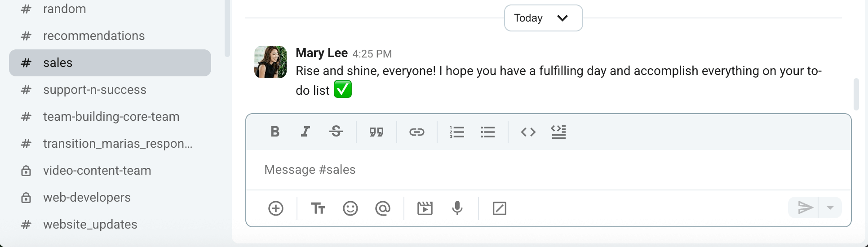Record a video clip

coord(425,208)
